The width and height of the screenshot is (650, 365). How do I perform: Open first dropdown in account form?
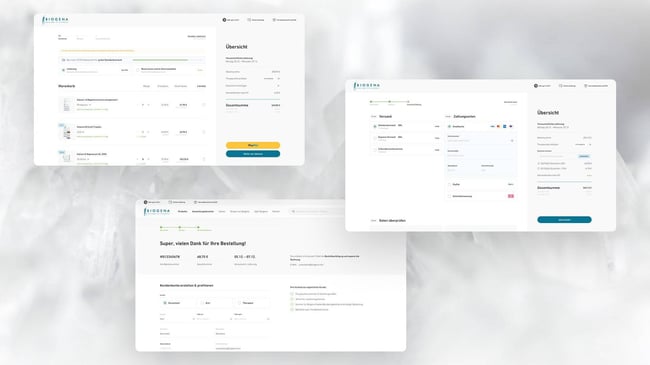[177, 319]
